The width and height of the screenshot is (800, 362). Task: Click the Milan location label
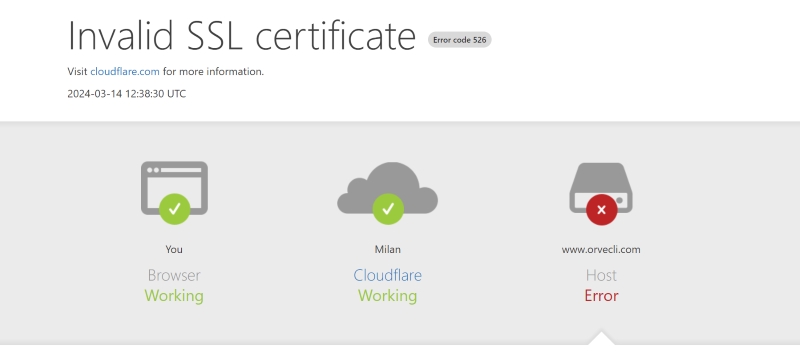pyautogui.click(x=388, y=249)
